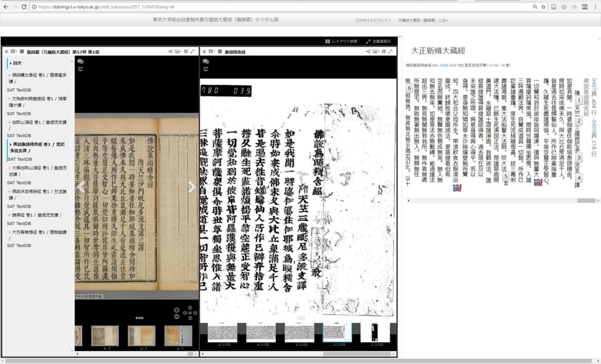
Task: Open SAT TextDB link under 佛説象頭精舎經
Action: pyautogui.click(x=20, y=159)
